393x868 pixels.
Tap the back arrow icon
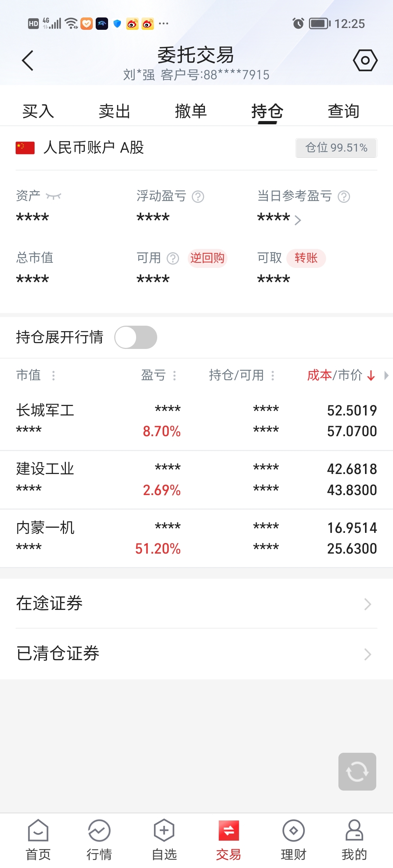(28, 60)
